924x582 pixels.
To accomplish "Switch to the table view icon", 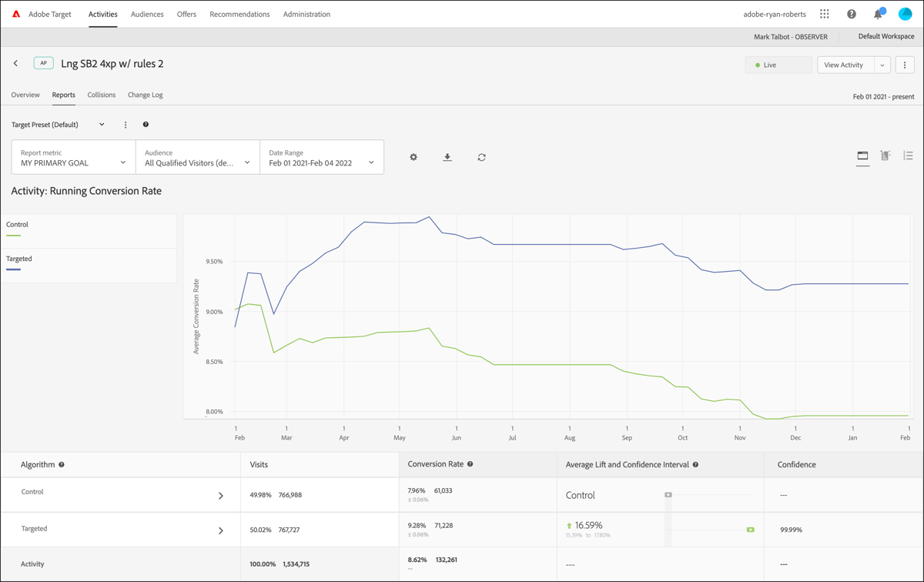I will click(x=862, y=155).
